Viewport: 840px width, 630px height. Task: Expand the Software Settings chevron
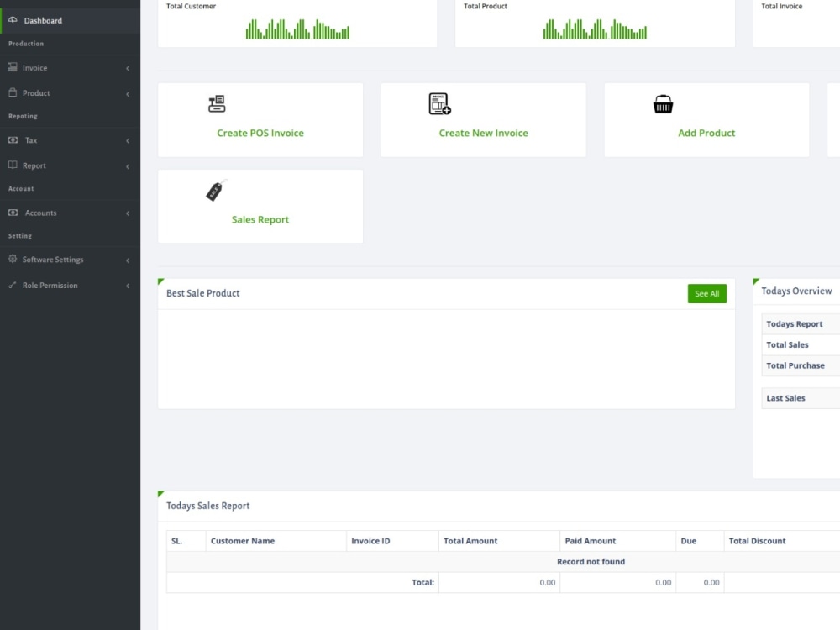coord(128,260)
